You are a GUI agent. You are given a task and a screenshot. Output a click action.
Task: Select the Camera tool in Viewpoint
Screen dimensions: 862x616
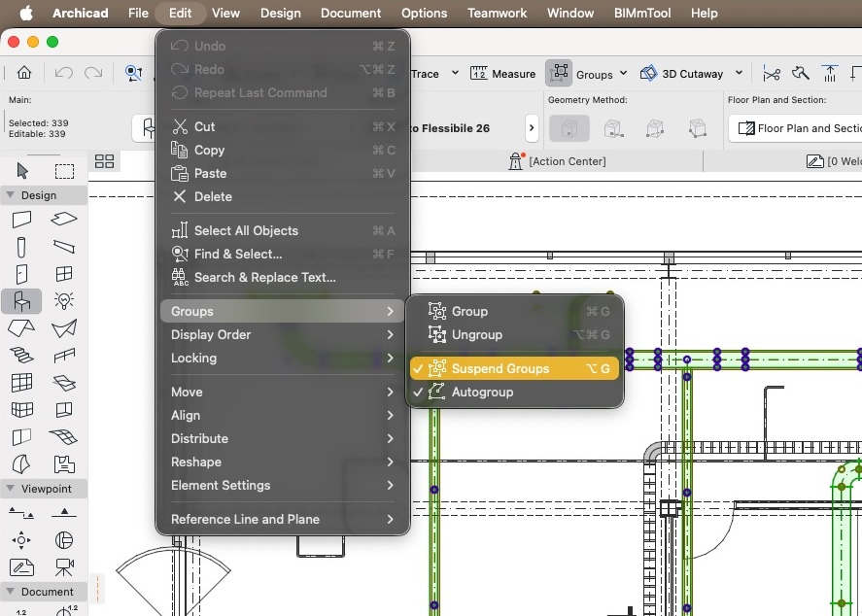(64, 567)
